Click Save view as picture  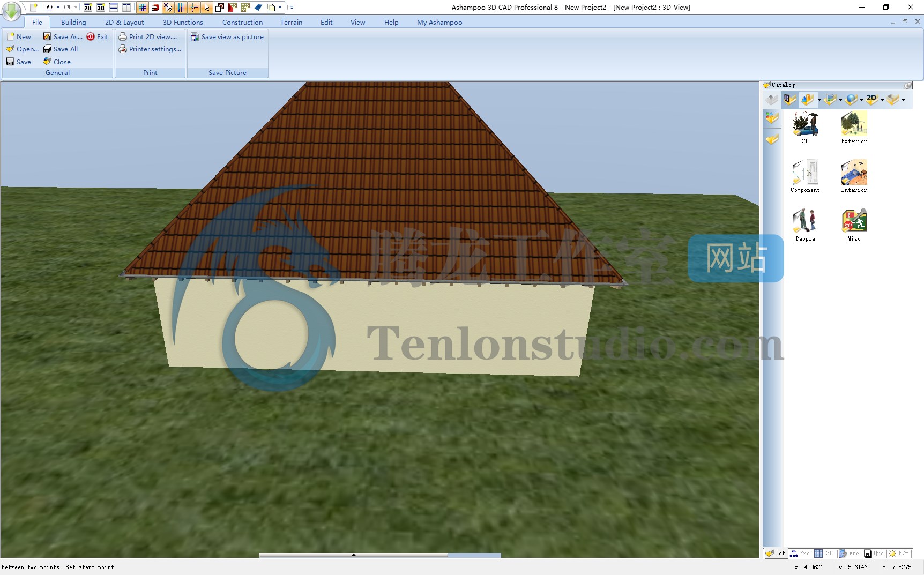pos(227,36)
